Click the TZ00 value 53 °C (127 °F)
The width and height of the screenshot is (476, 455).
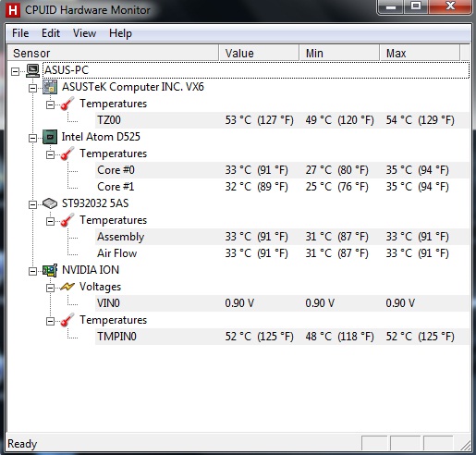click(x=259, y=120)
